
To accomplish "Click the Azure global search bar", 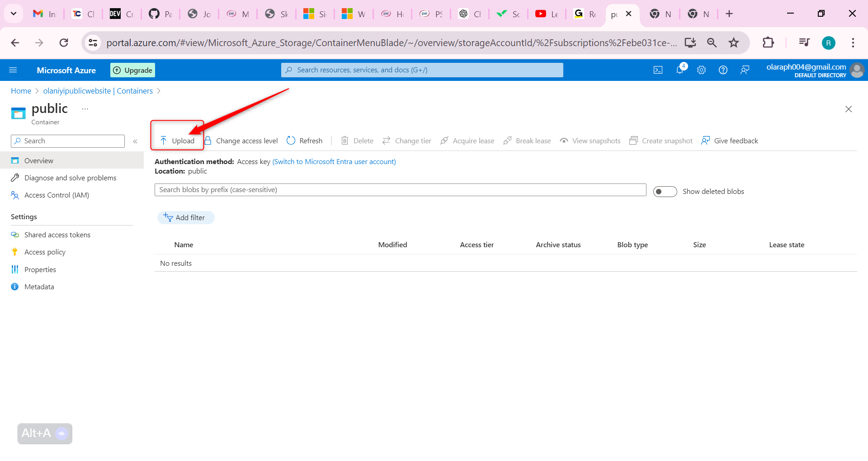I will tap(422, 70).
